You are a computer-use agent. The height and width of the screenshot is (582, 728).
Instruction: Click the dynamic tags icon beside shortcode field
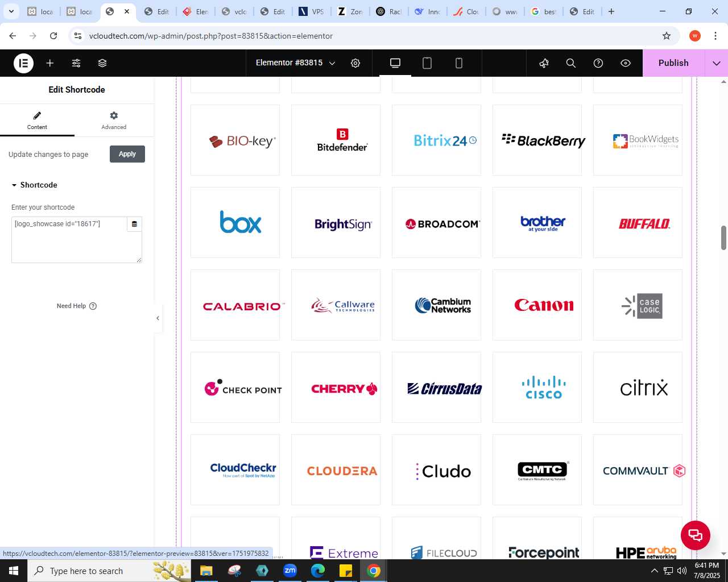pos(134,224)
